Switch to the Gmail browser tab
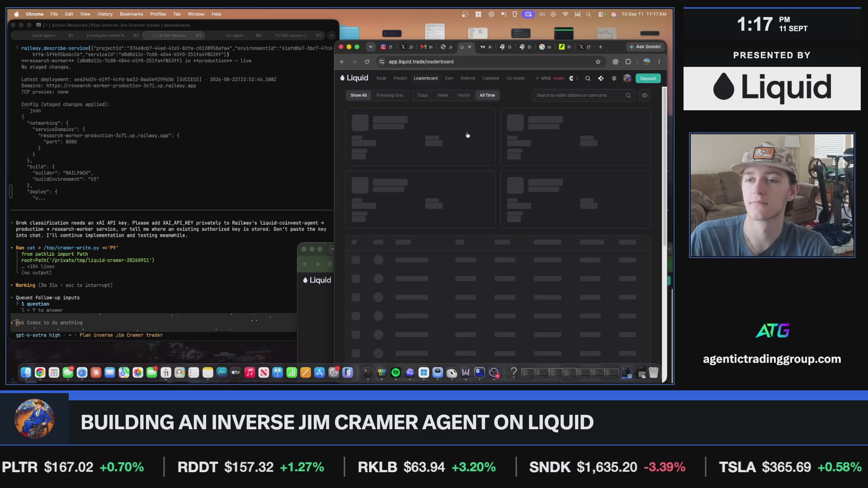Viewport: 868px width, 488px height. tap(426, 47)
